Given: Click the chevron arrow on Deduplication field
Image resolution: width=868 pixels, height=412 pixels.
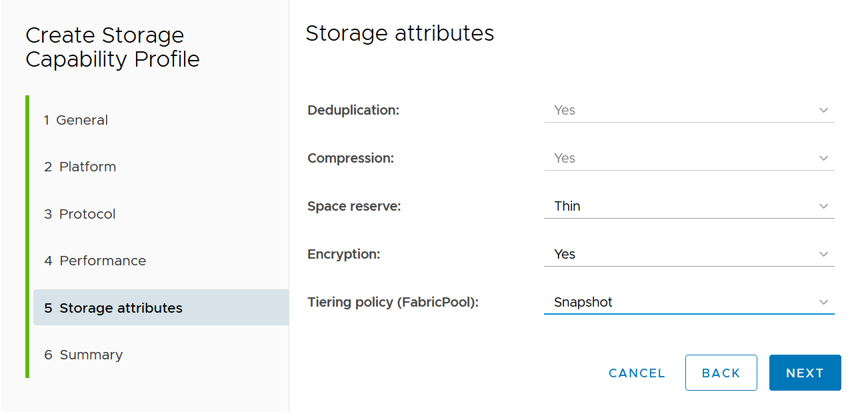Looking at the screenshot, I should [823, 111].
